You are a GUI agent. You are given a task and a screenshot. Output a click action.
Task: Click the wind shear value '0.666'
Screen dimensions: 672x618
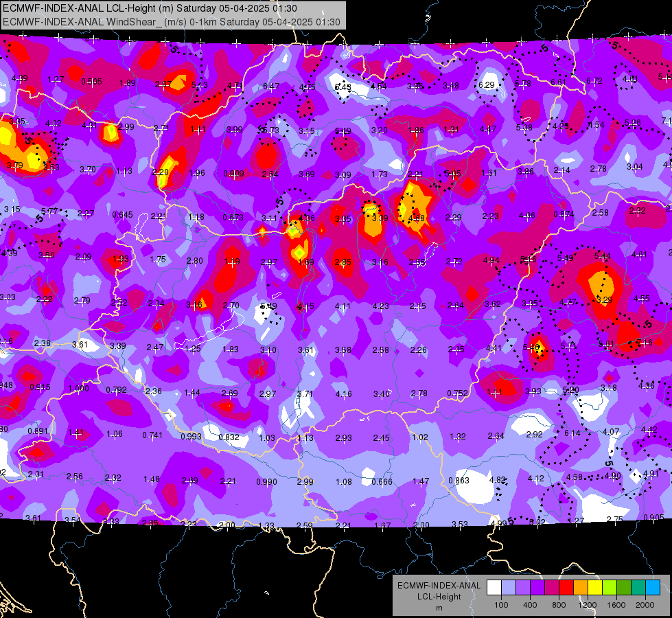tap(382, 481)
